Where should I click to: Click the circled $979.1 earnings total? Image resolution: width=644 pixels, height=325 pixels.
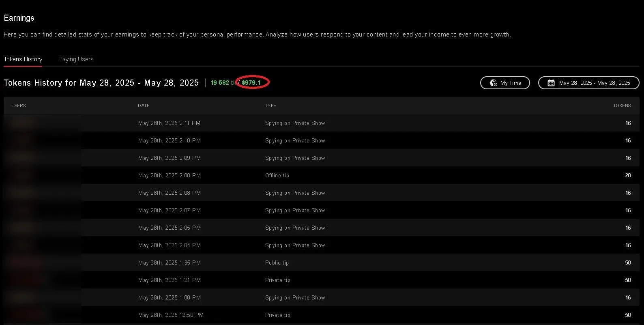251,83
